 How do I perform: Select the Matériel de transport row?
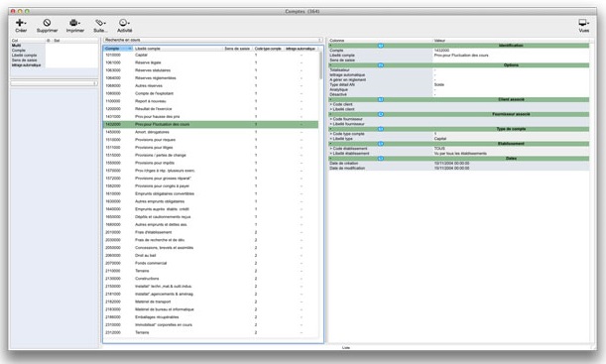tap(211, 302)
